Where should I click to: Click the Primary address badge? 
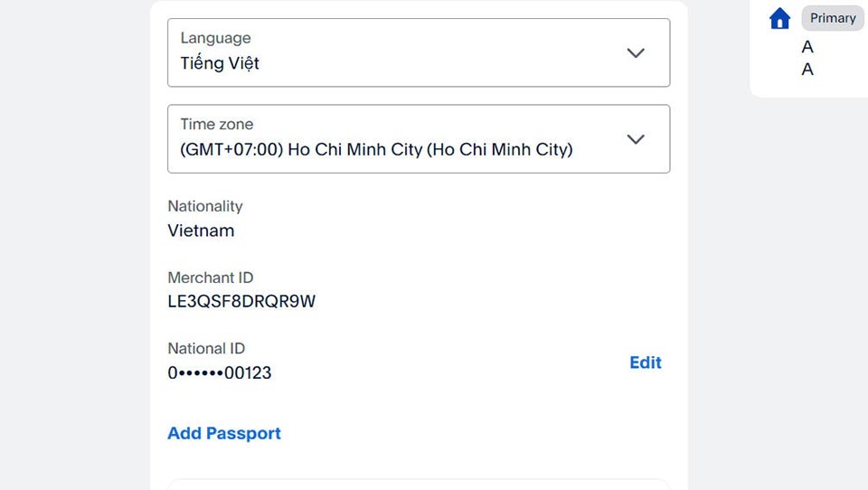point(833,18)
